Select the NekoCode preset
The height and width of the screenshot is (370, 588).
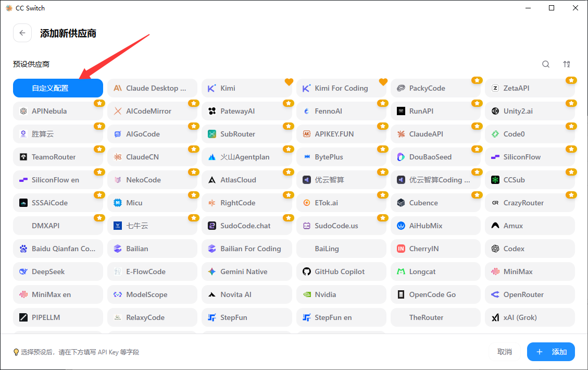[152, 180]
